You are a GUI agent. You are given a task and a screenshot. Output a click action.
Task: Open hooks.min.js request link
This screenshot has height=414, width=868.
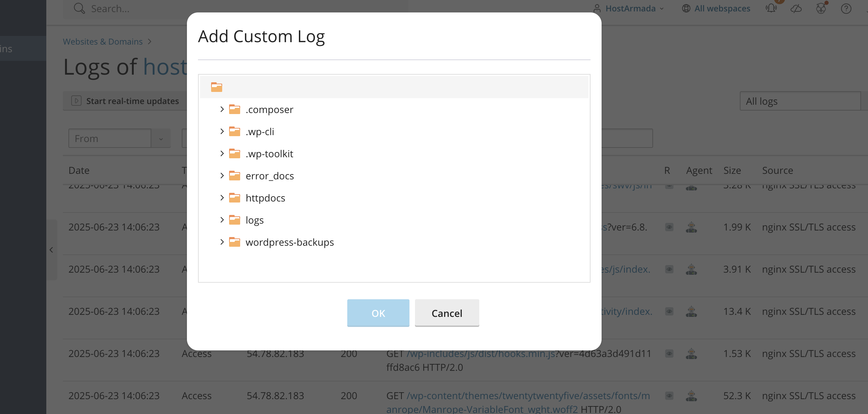pyautogui.click(x=481, y=354)
